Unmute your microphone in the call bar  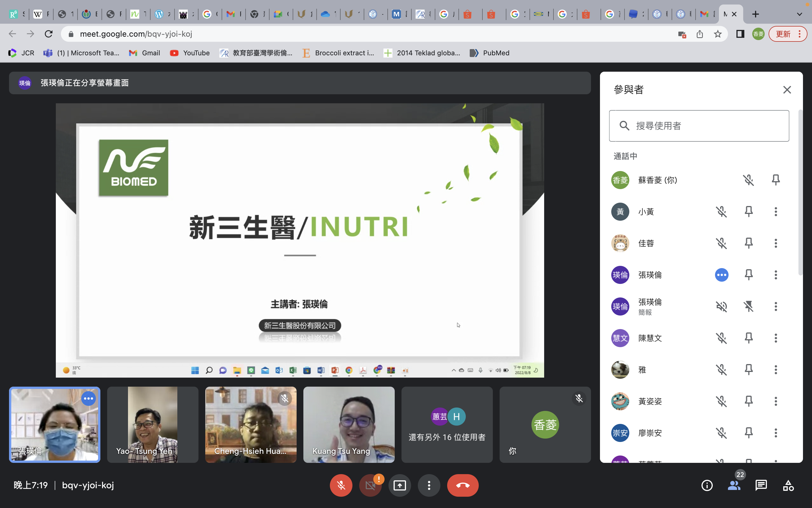[x=341, y=485]
